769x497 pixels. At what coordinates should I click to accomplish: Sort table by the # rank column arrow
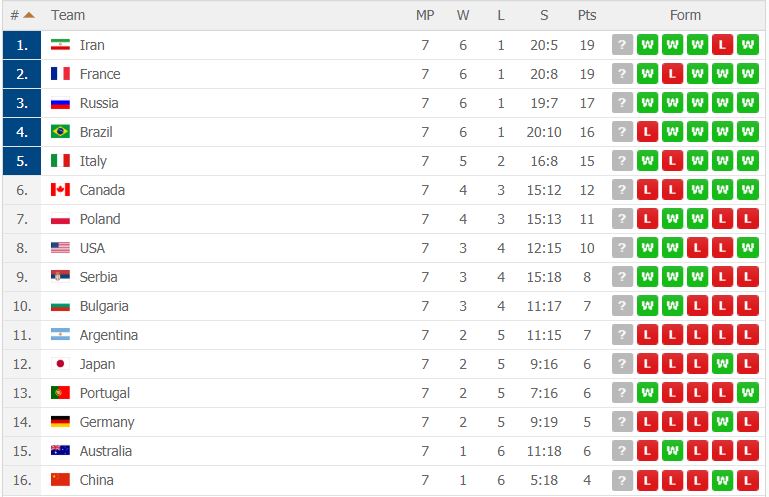[29, 15]
